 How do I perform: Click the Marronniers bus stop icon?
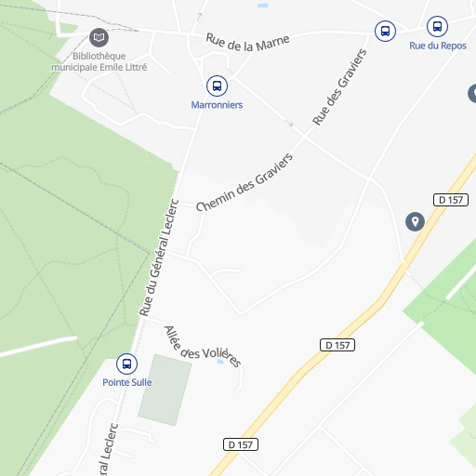coord(217,86)
